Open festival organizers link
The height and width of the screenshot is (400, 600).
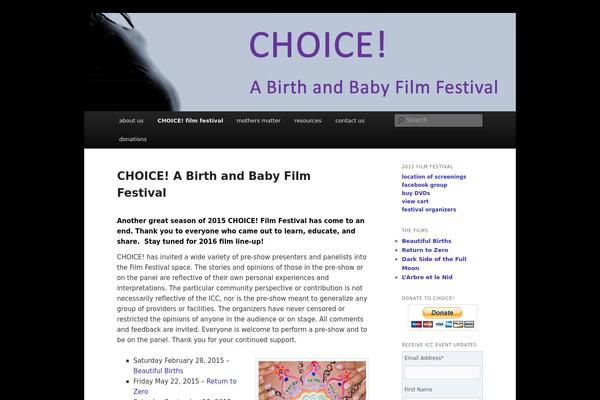(429, 210)
